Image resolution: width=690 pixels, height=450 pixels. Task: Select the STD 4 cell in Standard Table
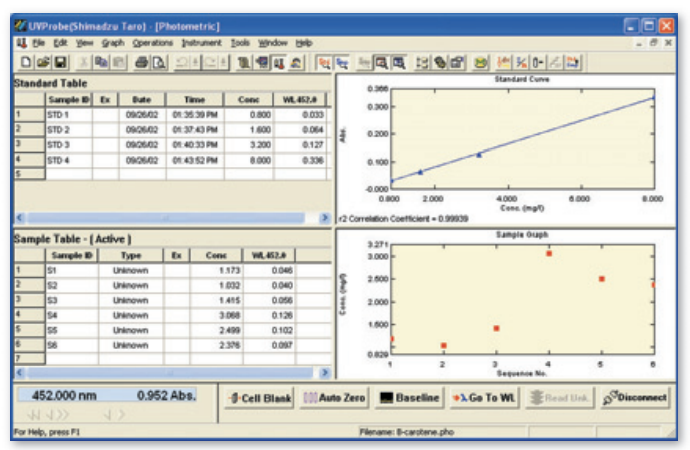69,160
